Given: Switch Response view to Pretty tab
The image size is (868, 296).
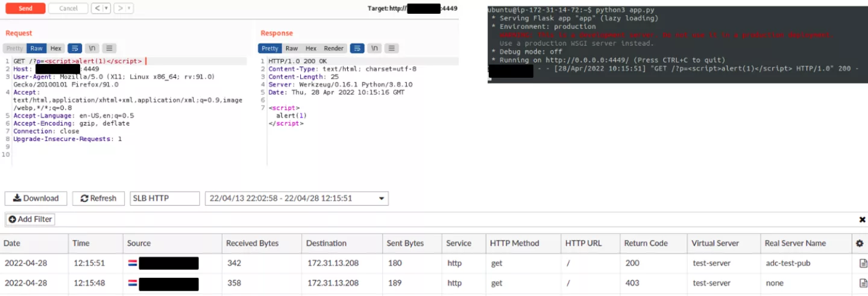Looking at the screenshot, I should (270, 48).
